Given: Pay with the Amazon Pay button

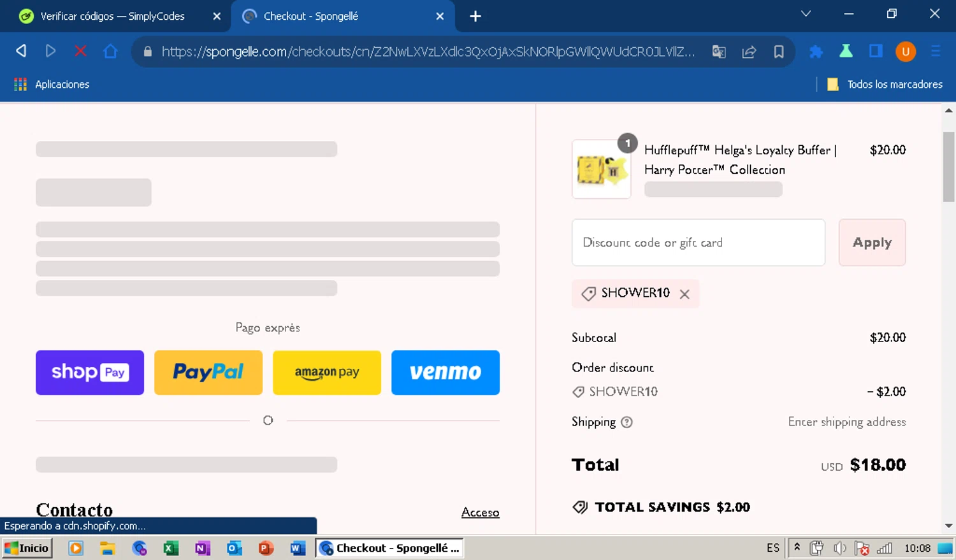Looking at the screenshot, I should click(327, 372).
